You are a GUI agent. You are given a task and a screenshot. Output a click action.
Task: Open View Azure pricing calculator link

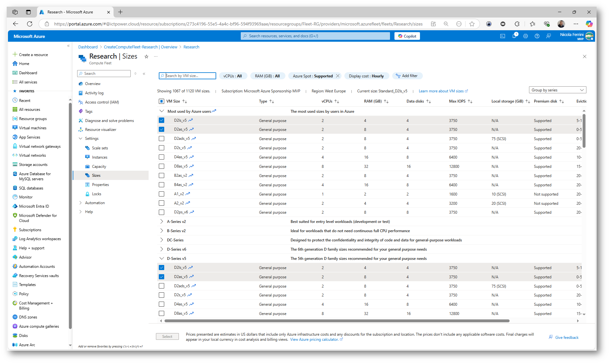click(x=316, y=339)
